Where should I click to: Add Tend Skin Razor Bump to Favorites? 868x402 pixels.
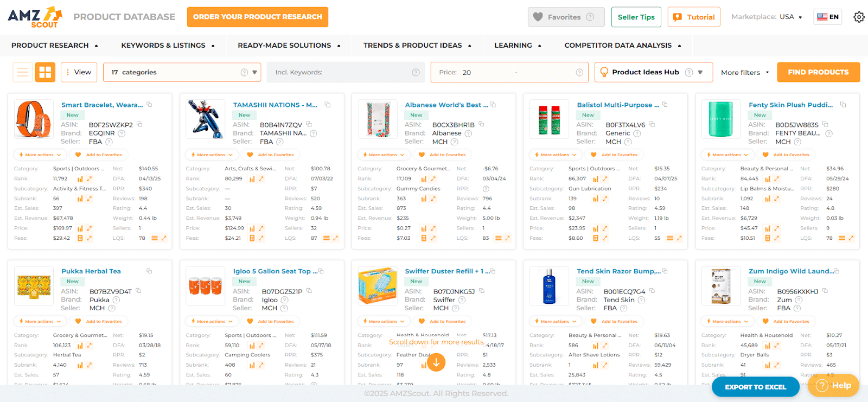point(614,321)
